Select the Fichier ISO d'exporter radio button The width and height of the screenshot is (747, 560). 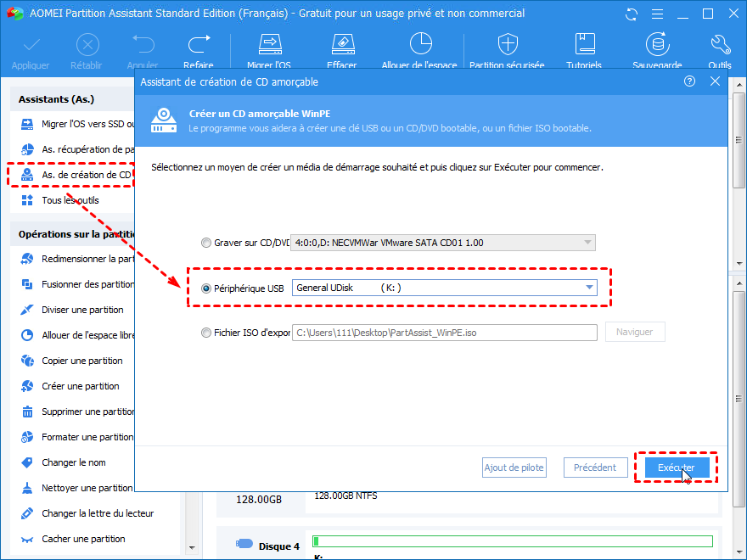click(205, 333)
